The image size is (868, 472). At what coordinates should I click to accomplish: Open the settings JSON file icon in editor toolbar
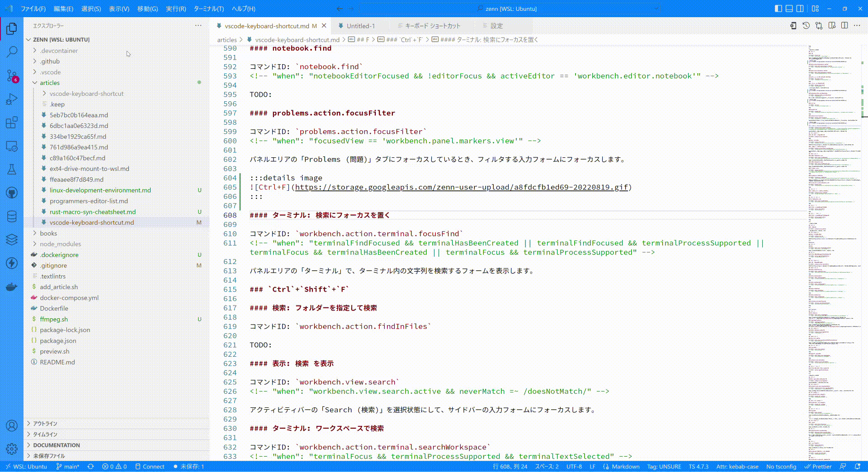[x=793, y=26]
